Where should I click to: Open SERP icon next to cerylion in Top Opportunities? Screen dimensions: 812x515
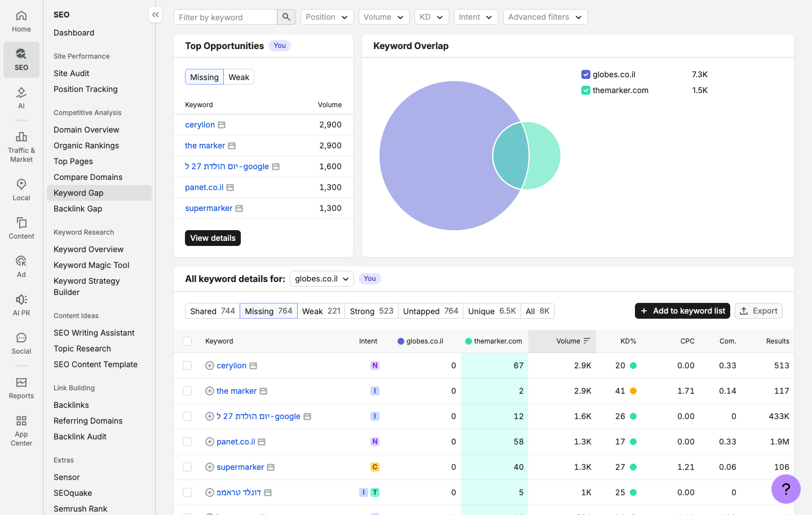pos(222,125)
